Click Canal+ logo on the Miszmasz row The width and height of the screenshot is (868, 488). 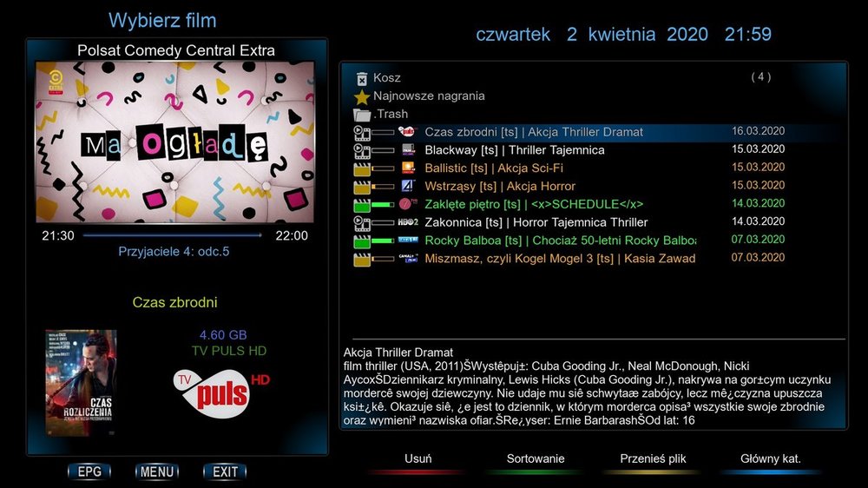(408, 258)
